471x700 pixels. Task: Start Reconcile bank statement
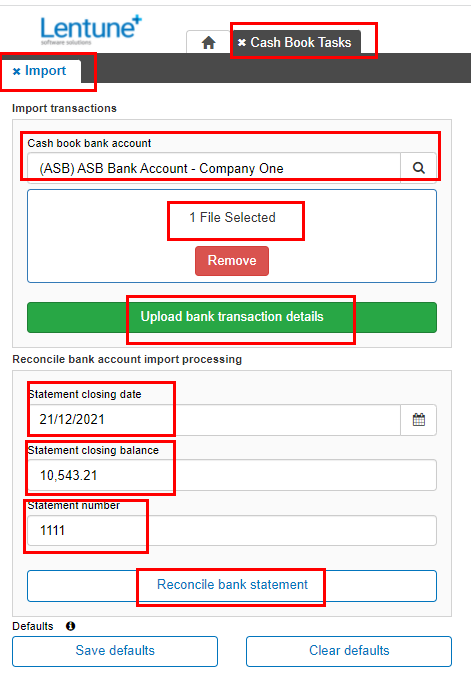tap(232, 585)
